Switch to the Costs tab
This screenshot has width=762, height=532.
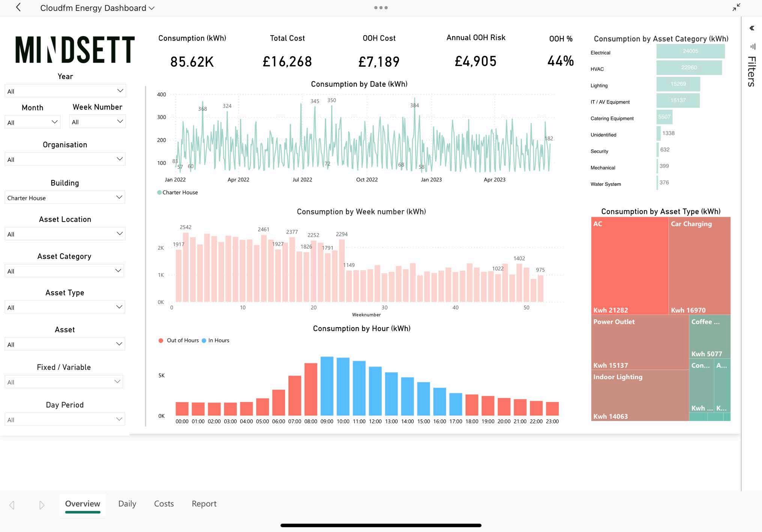pos(164,504)
